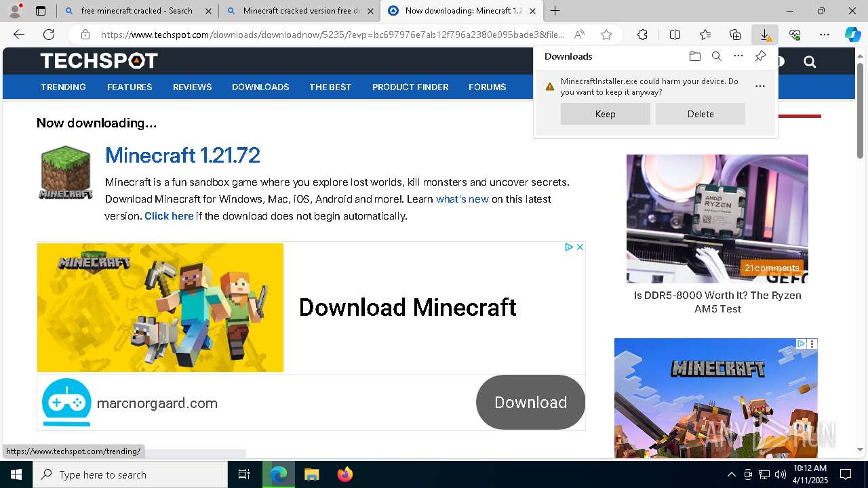Screen dimensions: 868x488
Task: Click the Minecraft grass block icon
Action: (x=65, y=173)
